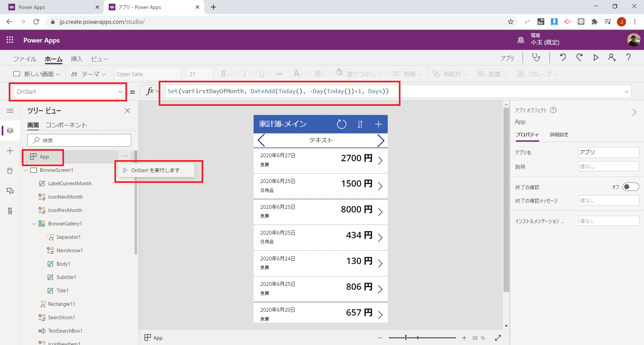Screen dimensions: 644x345
Task: Click the Insert plus icon in sidebar
Action: 10,151
